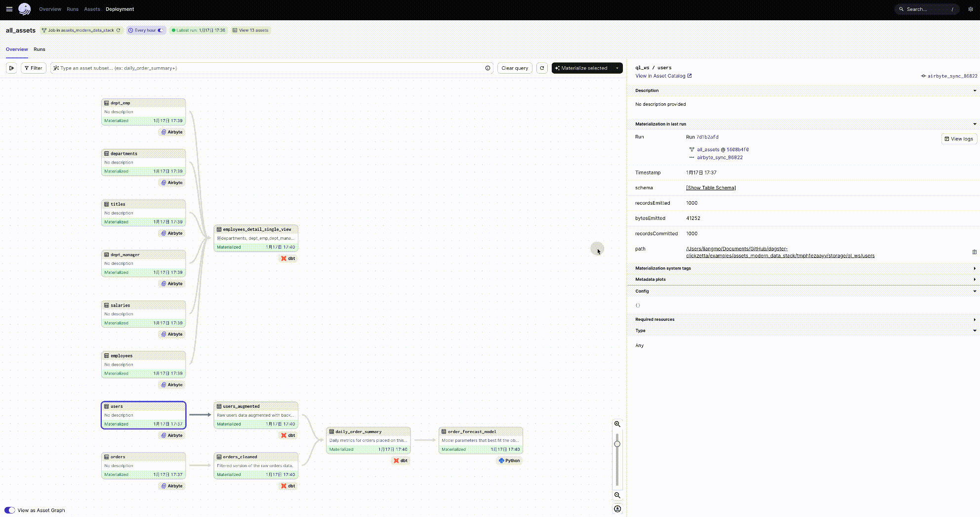Click the query info icon in input
The width and height of the screenshot is (980, 517).
pos(488,68)
